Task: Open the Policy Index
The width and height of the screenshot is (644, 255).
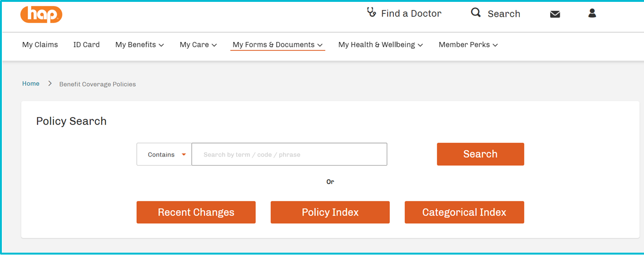Action: point(330,212)
